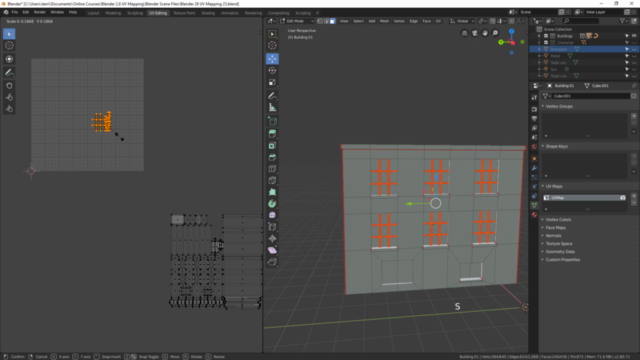The image size is (640, 360).
Task: Enable face select mode
Action: [332, 21]
